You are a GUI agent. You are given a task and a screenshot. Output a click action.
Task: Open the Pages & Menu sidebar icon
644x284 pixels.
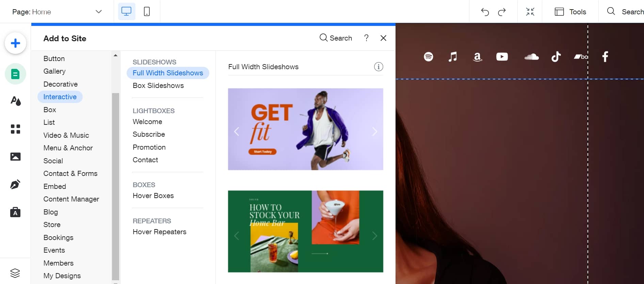click(15, 74)
